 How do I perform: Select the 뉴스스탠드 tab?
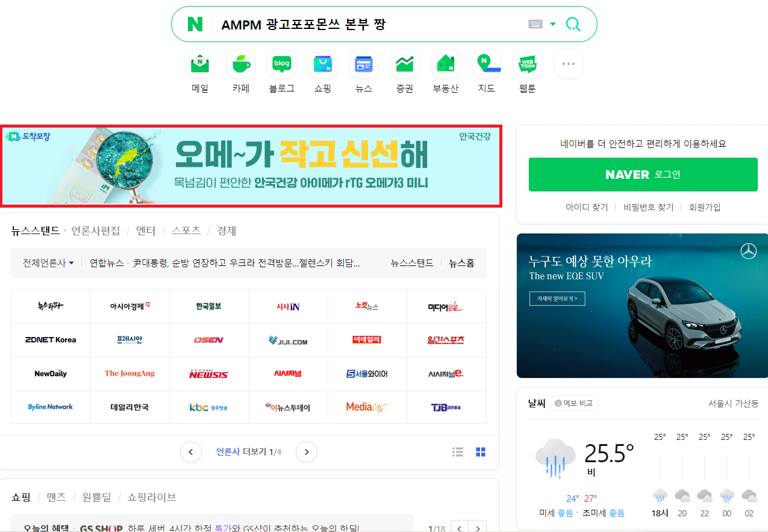(x=36, y=230)
